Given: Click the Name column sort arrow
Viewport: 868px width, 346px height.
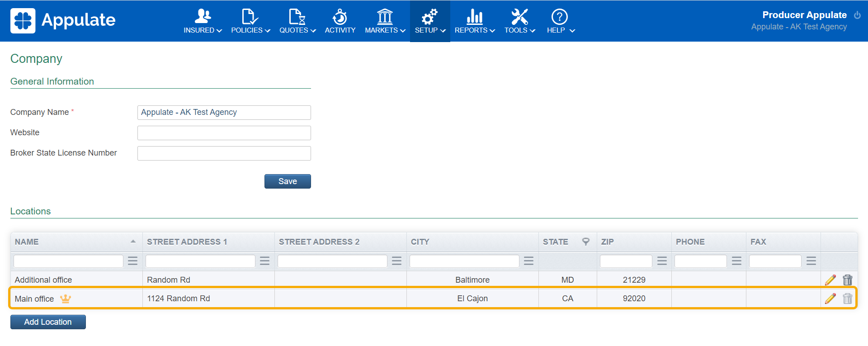Looking at the screenshot, I should (x=133, y=242).
